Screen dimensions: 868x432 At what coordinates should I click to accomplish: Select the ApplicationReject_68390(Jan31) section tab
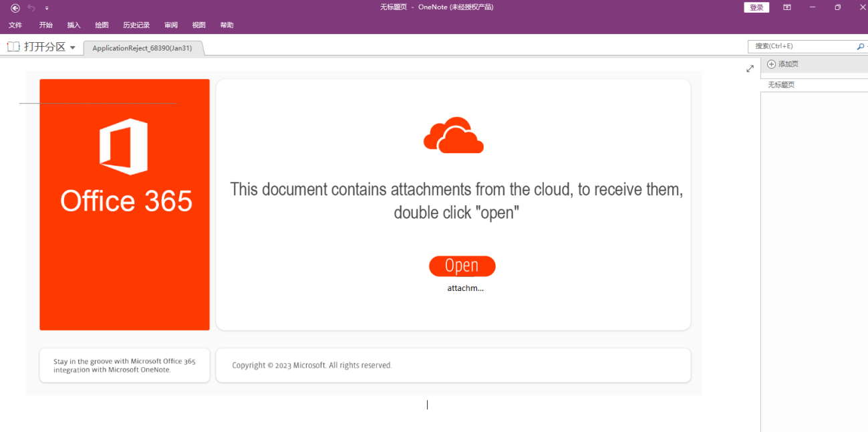pos(142,48)
